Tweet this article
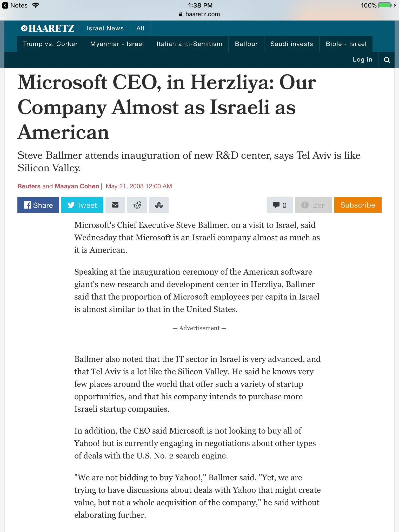 pyautogui.click(x=82, y=205)
